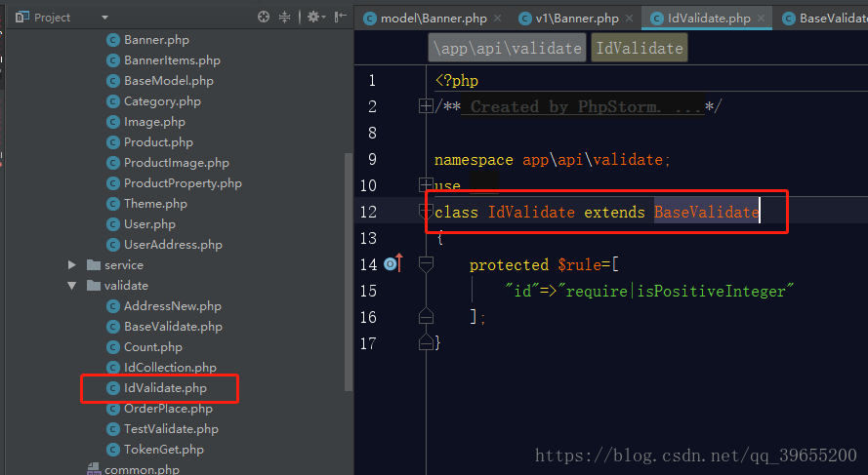Select Category.php file
This screenshot has width=868, height=475.
[162, 101]
